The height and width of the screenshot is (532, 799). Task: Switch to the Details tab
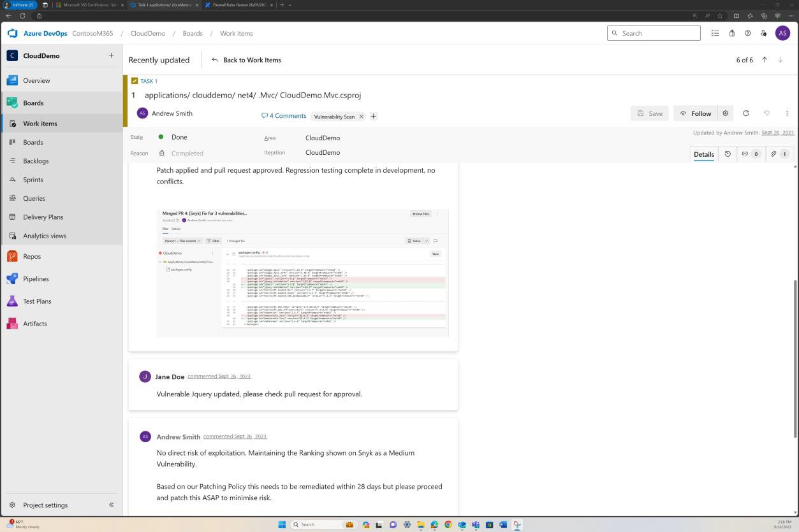703,154
